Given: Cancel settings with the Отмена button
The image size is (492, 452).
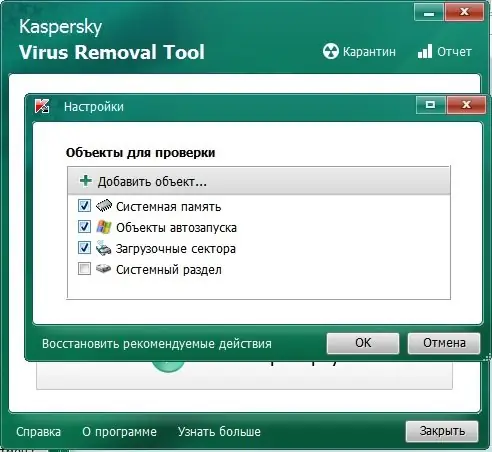Looking at the screenshot, I should tap(444, 343).
